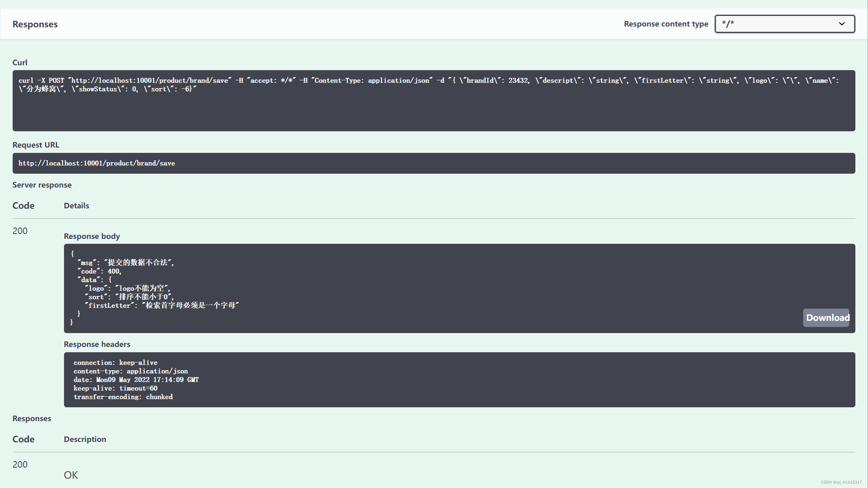
Task: Click the Details column header
Action: pyautogui.click(x=76, y=205)
